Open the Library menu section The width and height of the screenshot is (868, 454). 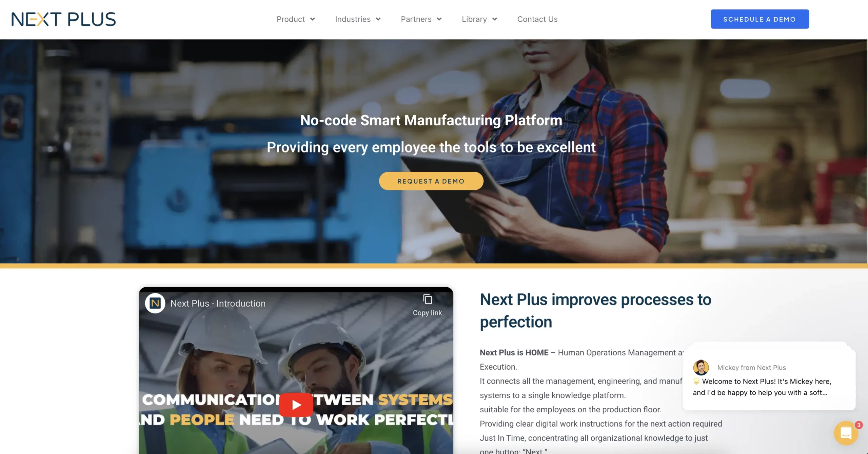[x=479, y=19]
